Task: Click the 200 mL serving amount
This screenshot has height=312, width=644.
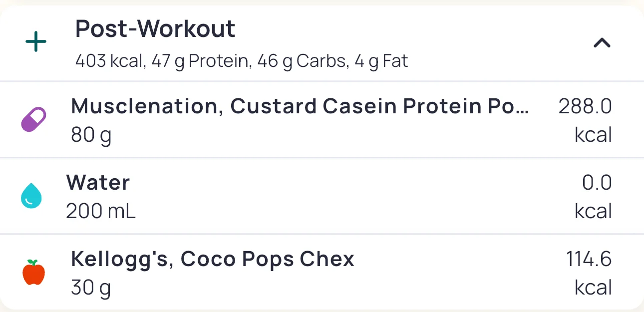Action: point(101,212)
